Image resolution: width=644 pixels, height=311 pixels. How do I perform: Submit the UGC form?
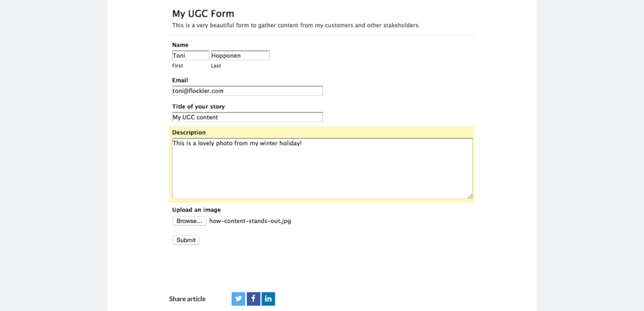185,240
